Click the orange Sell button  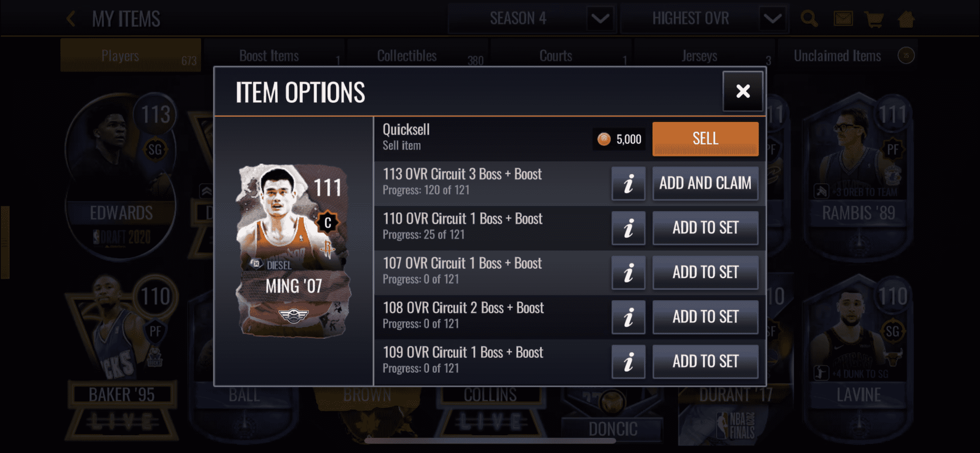point(705,139)
